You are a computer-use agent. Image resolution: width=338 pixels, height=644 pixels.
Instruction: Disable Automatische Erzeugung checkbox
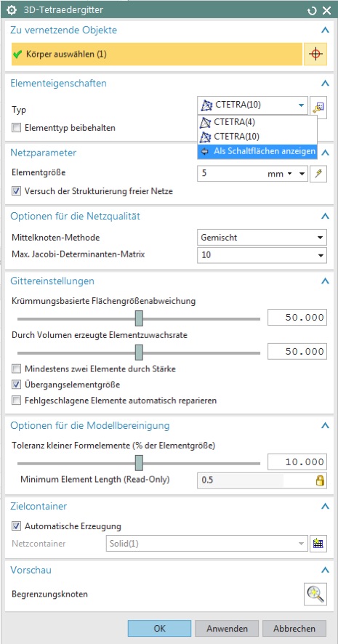pyautogui.click(x=17, y=526)
